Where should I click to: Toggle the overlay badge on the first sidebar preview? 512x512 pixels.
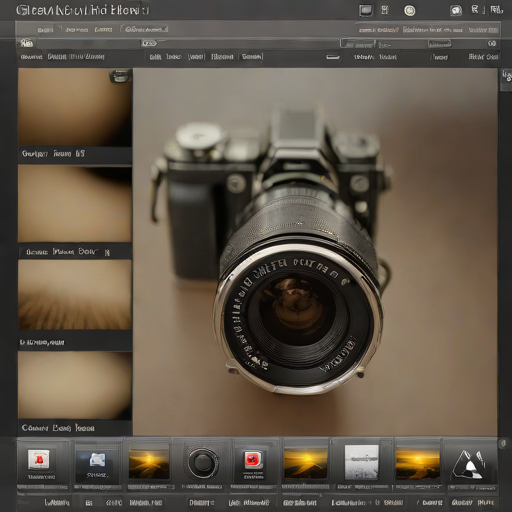[120, 76]
